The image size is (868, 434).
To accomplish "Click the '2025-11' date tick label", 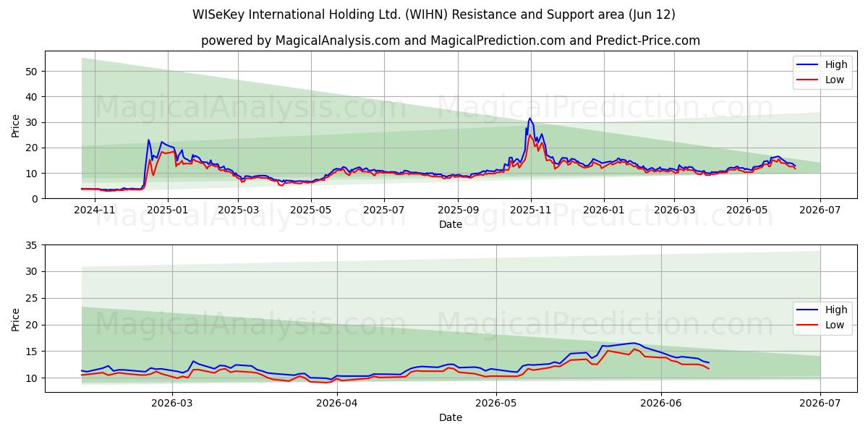I will pos(531,210).
